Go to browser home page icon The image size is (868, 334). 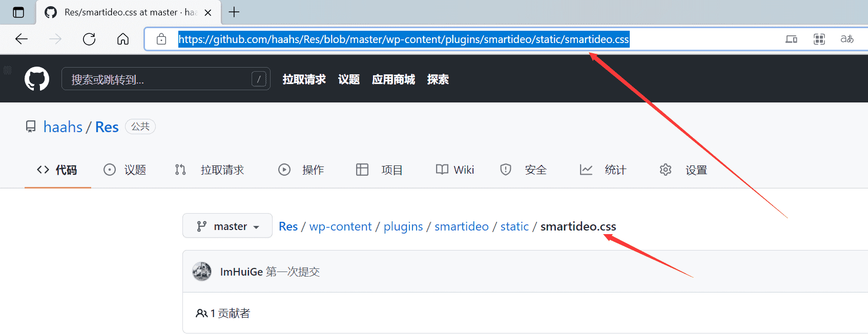point(123,39)
